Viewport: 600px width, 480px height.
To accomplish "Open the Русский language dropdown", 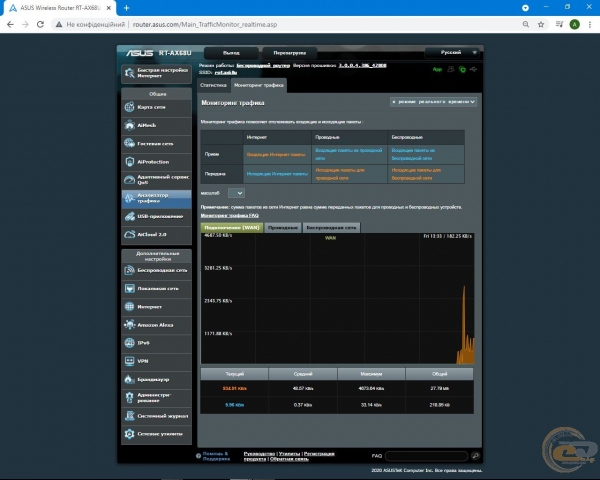I will point(452,52).
